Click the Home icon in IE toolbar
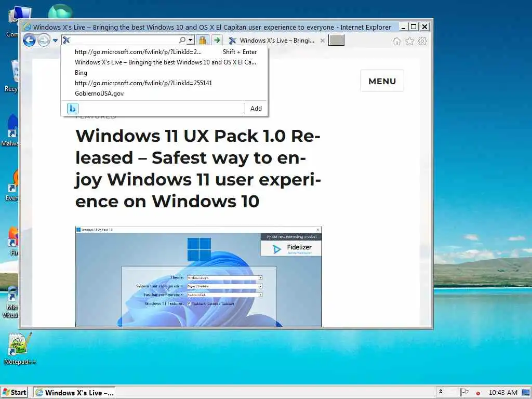This screenshot has height=399, width=532. click(x=396, y=41)
